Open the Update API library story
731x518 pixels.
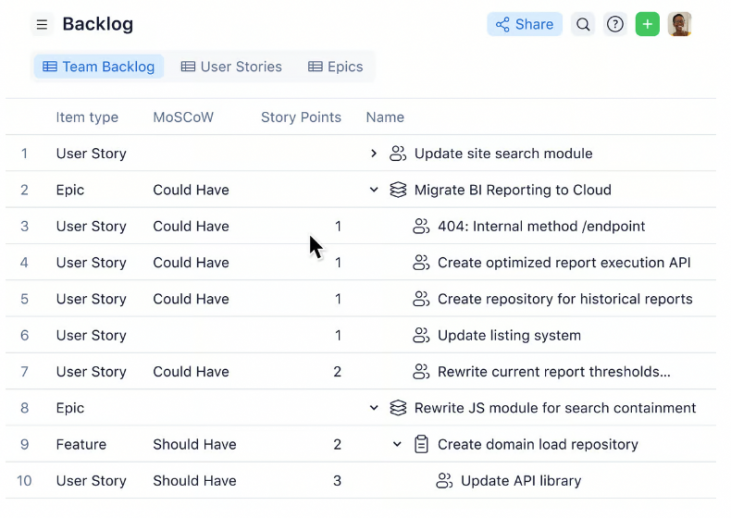pyautogui.click(x=521, y=481)
